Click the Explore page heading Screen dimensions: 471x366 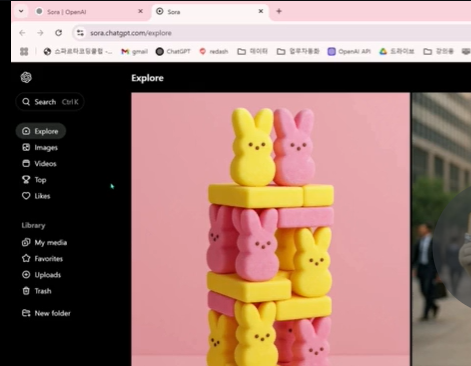pyautogui.click(x=147, y=78)
